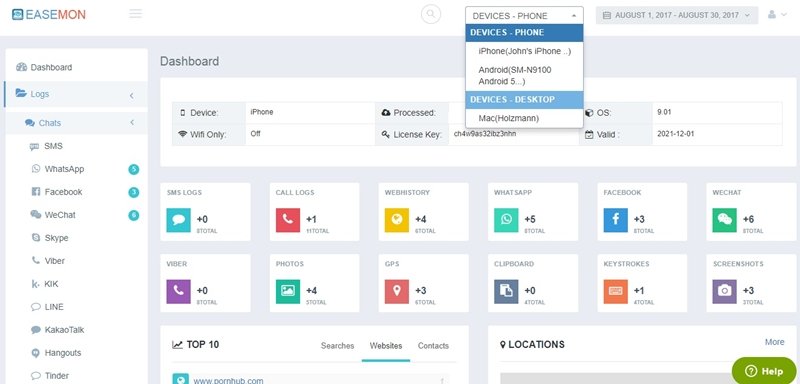The width and height of the screenshot is (800, 384).
Task: Click the Call Logs +1 count
Action: coord(311,219)
